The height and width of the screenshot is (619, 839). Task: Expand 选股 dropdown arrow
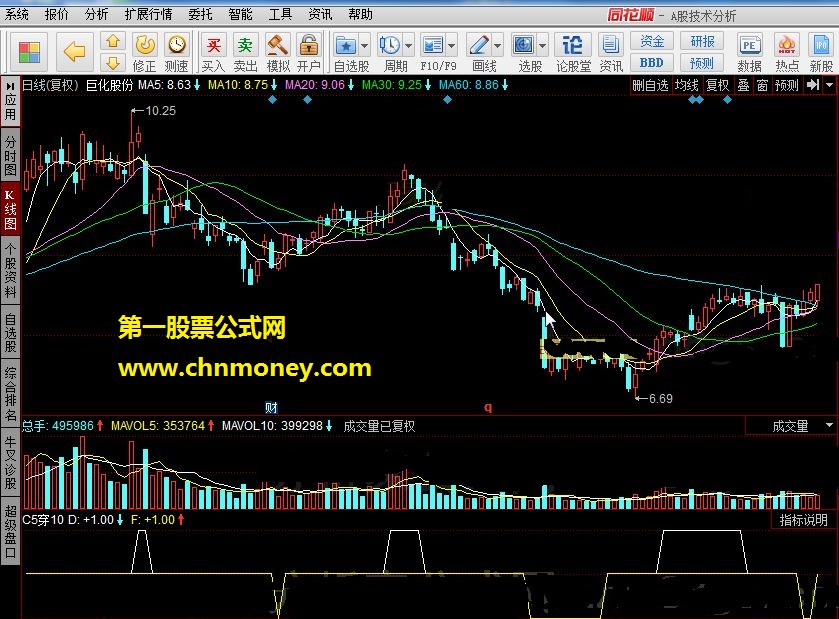pos(543,46)
